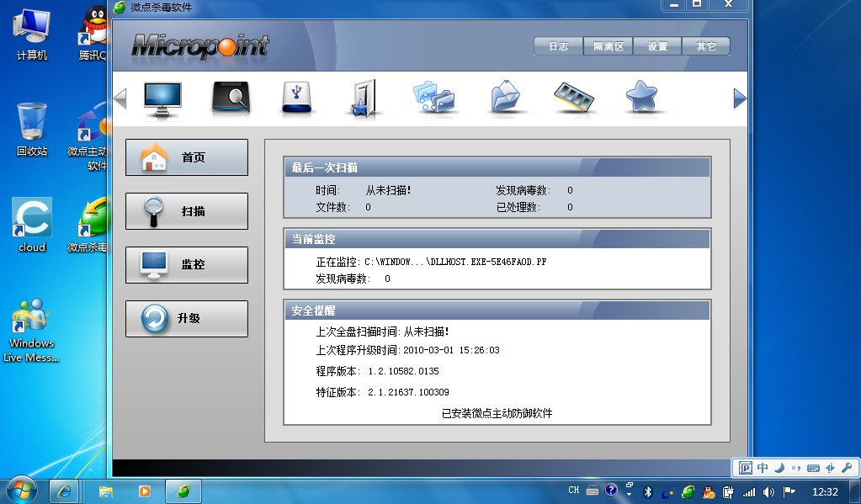Click the Windows Start orb
Image resolution: width=861 pixels, height=504 pixels.
pos(21,490)
